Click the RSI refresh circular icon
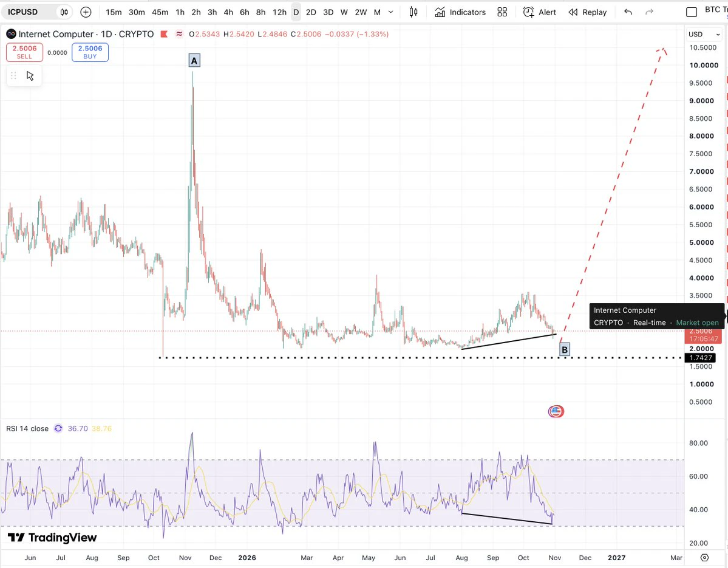Image resolution: width=728 pixels, height=568 pixels. tap(58, 429)
